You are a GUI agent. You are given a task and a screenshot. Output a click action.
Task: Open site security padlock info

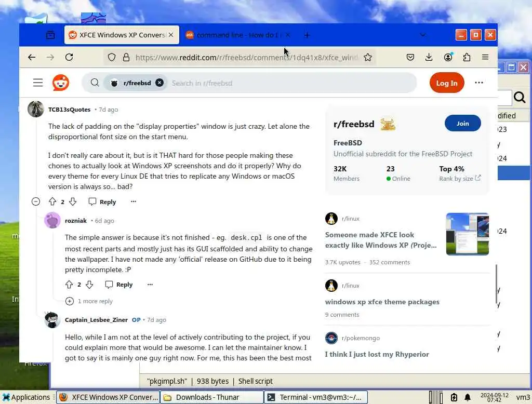click(126, 57)
